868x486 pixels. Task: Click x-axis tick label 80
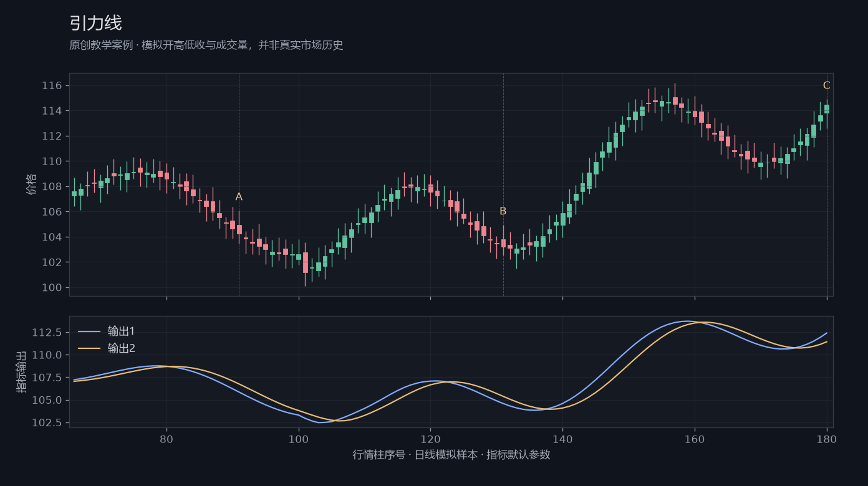[x=166, y=439]
